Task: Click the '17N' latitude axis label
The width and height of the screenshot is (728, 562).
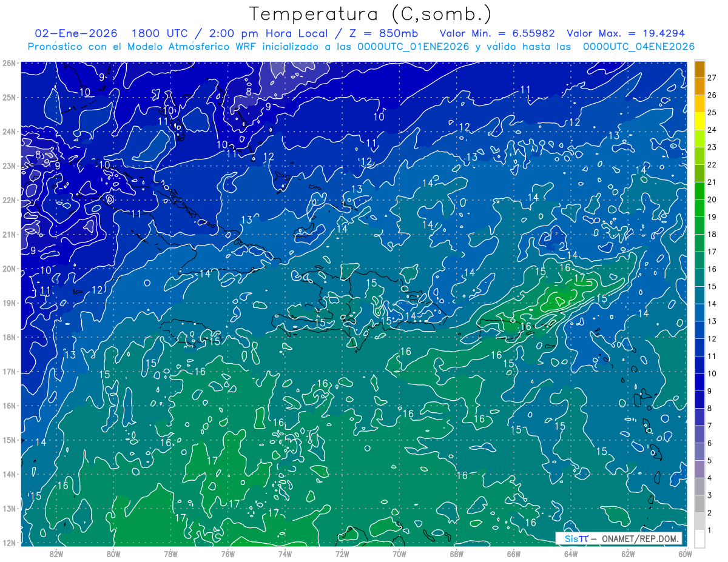Action: [x=9, y=371]
